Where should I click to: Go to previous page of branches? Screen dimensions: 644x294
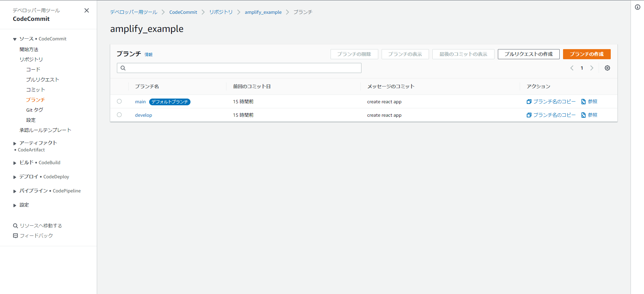pos(572,68)
